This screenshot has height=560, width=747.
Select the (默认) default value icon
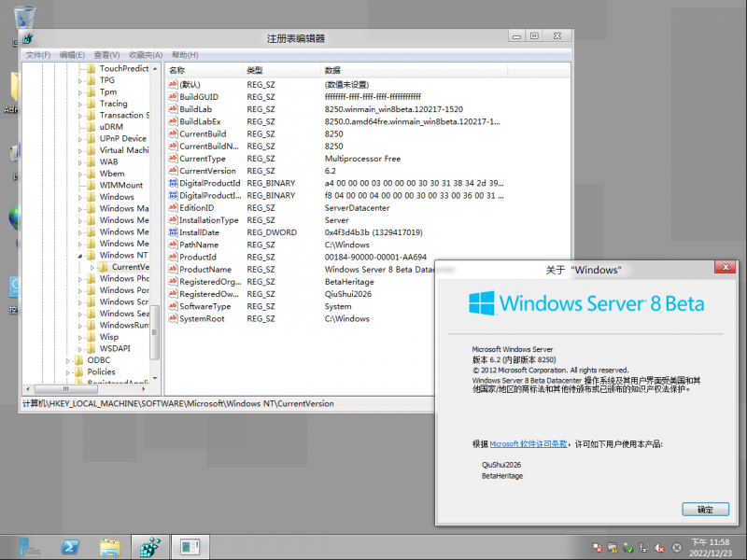click(173, 84)
